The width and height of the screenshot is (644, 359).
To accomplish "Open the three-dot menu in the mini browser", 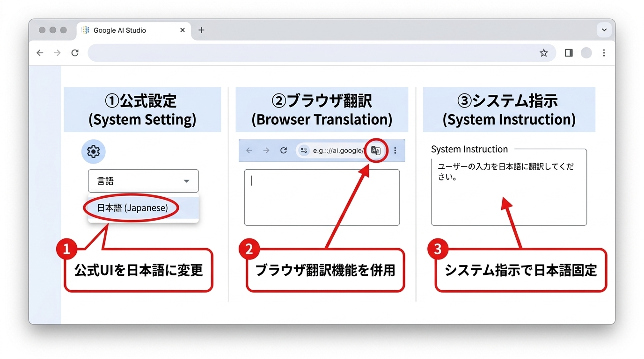I will [x=395, y=150].
